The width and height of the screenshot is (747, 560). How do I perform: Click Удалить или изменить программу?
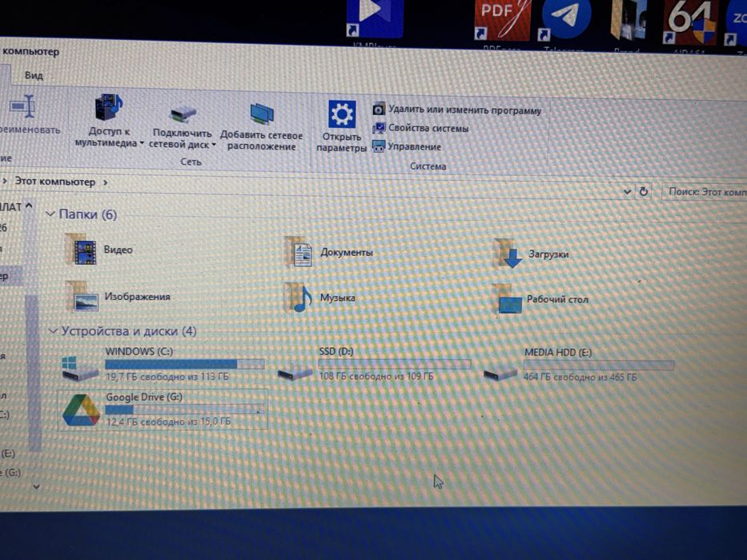click(x=457, y=110)
